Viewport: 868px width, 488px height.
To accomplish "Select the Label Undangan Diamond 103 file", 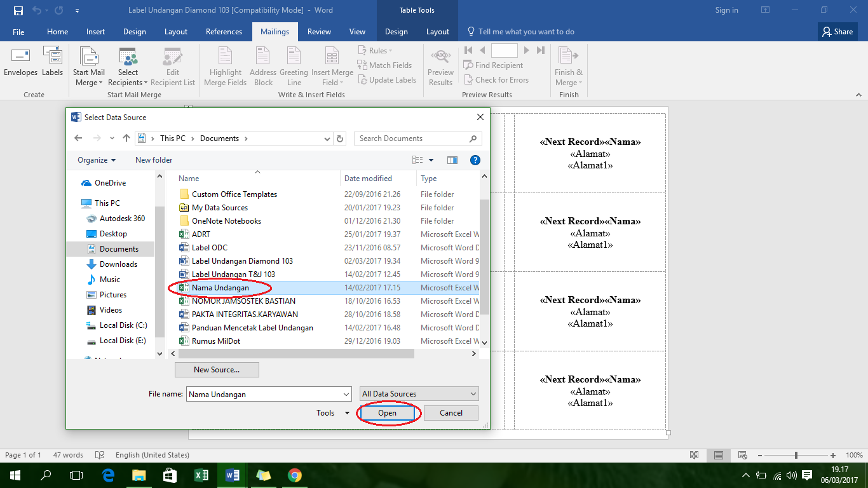I will [x=242, y=261].
